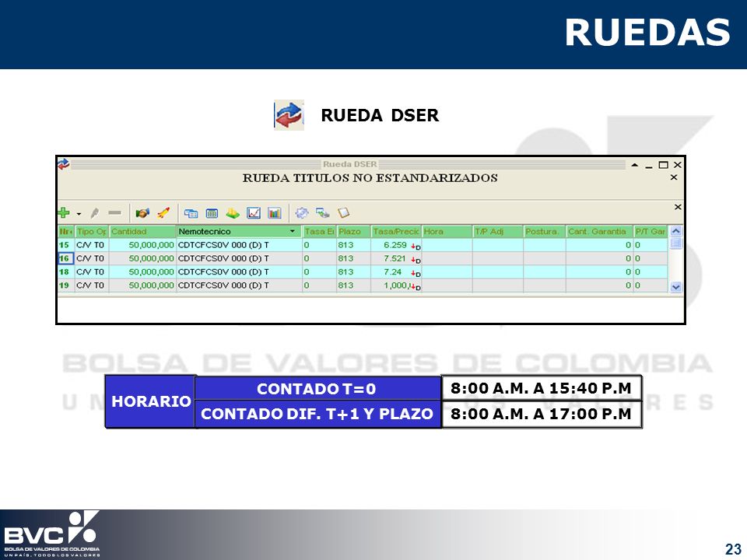This screenshot has width=747, height=560.
Task: Click the grayed-out pencil edit icon
Action: (94, 213)
